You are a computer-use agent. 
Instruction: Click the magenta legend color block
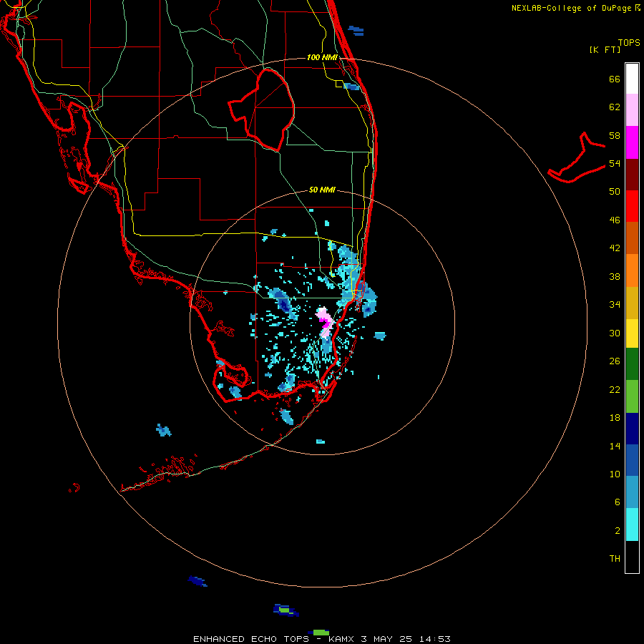click(632, 142)
